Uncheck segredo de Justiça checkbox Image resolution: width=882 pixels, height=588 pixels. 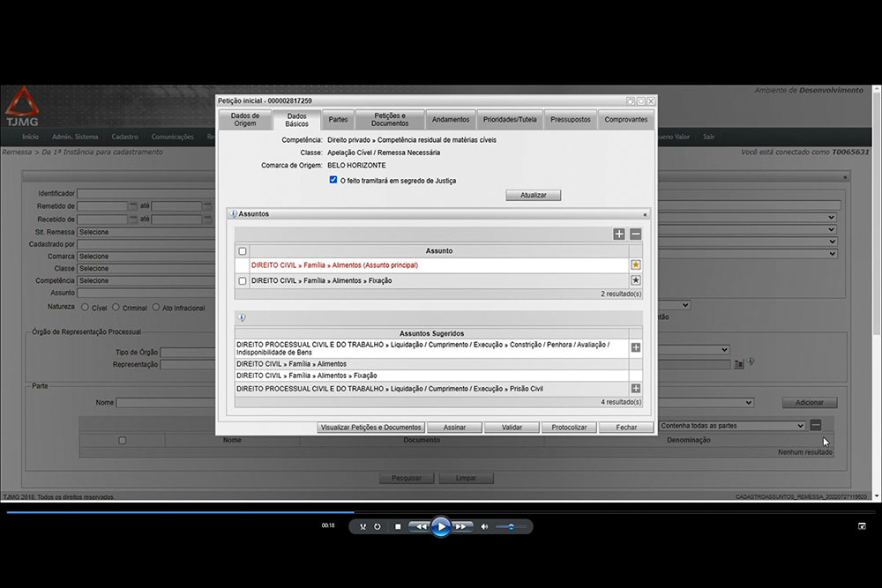tap(333, 180)
